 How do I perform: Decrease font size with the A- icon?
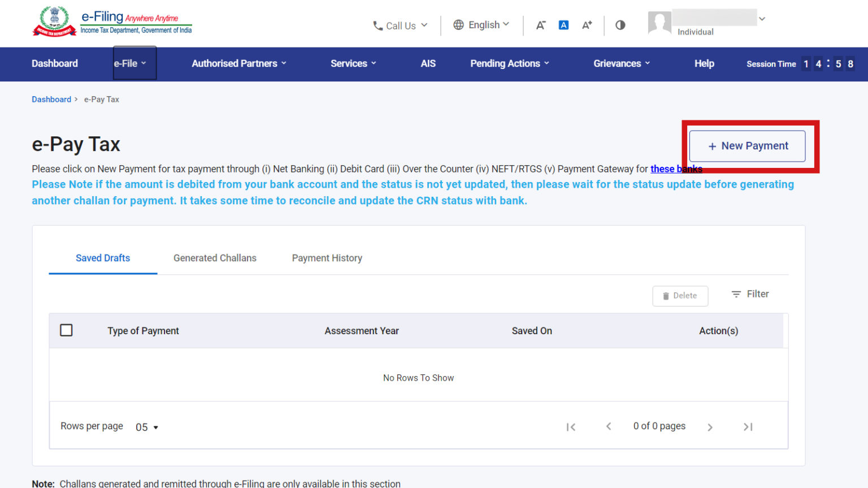541,25
